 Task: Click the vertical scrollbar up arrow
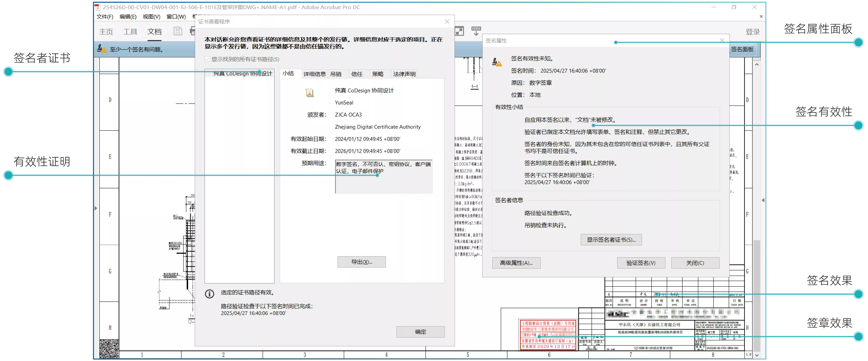point(757,64)
